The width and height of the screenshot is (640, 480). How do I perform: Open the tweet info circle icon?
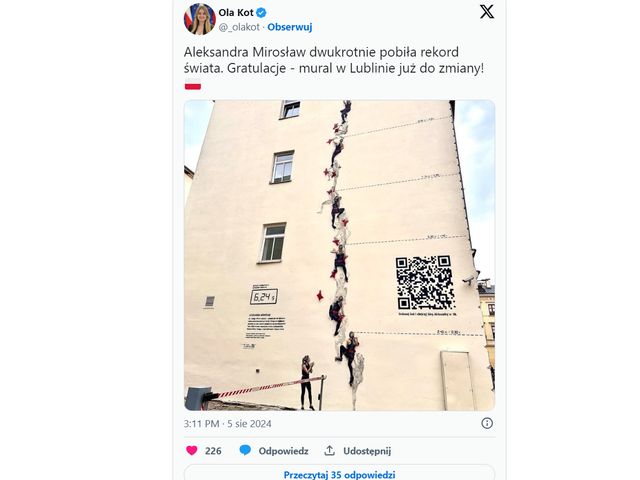487,423
